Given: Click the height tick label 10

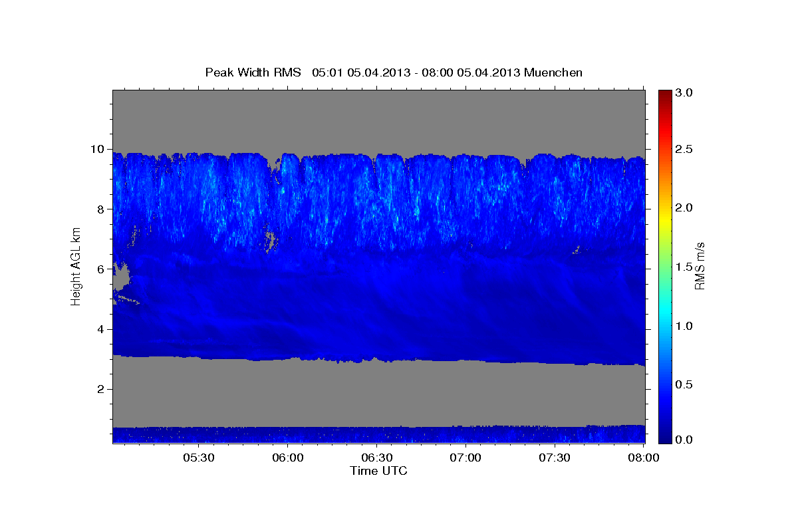Looking at the screenshot, I should point(99,149).
